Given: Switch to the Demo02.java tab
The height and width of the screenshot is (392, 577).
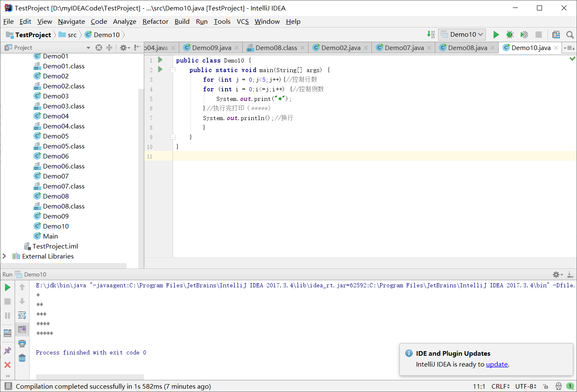Looking at the screenshot, I should coord(341,48).
